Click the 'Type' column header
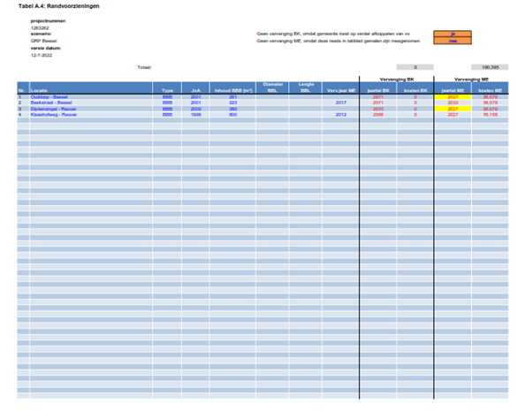Screen dimensions: 532x411 (167, 90)
